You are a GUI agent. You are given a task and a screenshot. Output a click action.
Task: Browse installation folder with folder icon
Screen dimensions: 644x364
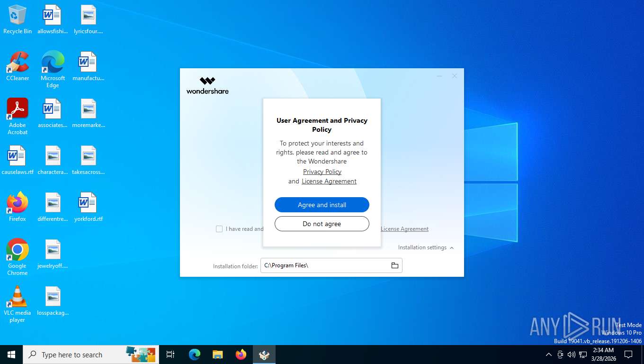[395, 265]
